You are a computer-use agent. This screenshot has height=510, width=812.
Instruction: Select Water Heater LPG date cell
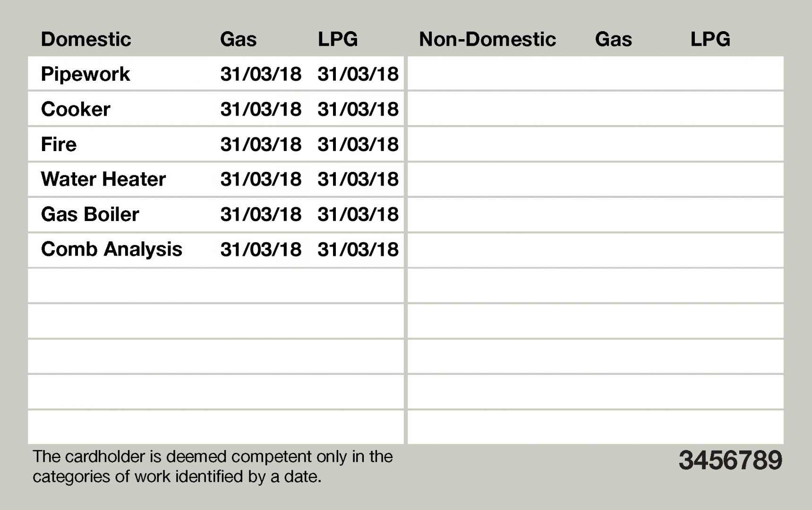[x=358, y=179]
